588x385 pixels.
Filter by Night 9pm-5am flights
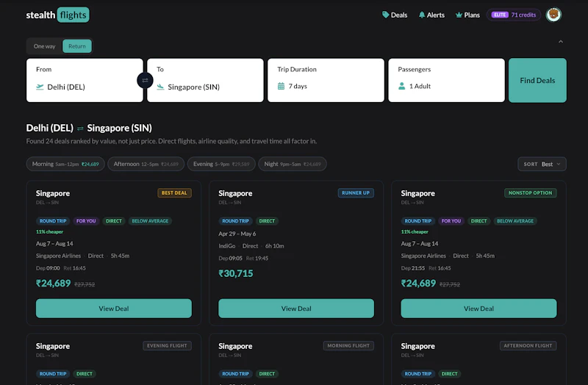[293, 164]
